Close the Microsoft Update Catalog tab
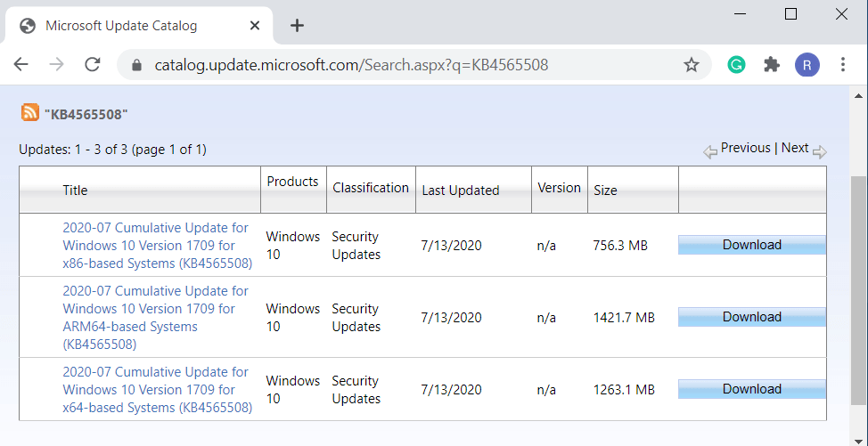Image resolution: width=868 pixels, height=446 pixels. (255, 26)
